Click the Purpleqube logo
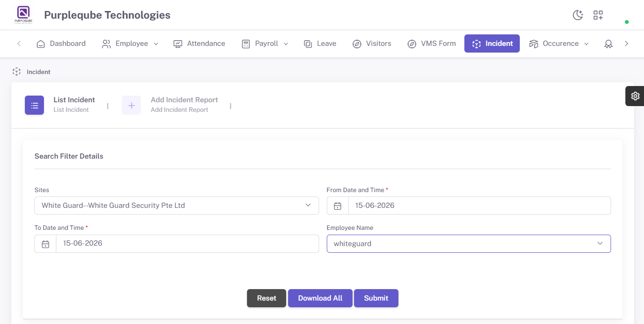644x324 pixels. tap(23, 15)
